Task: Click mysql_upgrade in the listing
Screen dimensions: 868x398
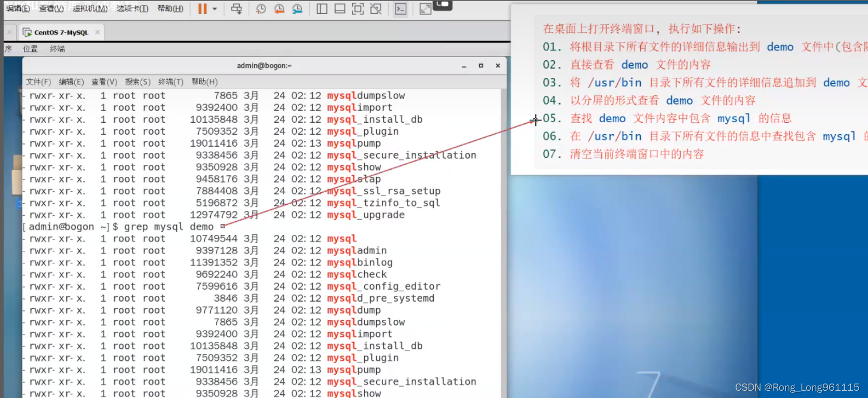Action: click(366, 215)
